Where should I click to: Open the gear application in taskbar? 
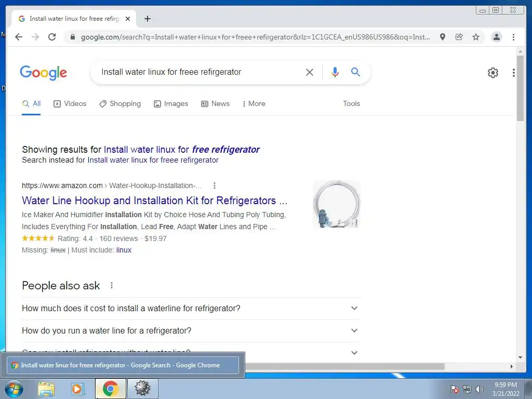click(142, 389)
